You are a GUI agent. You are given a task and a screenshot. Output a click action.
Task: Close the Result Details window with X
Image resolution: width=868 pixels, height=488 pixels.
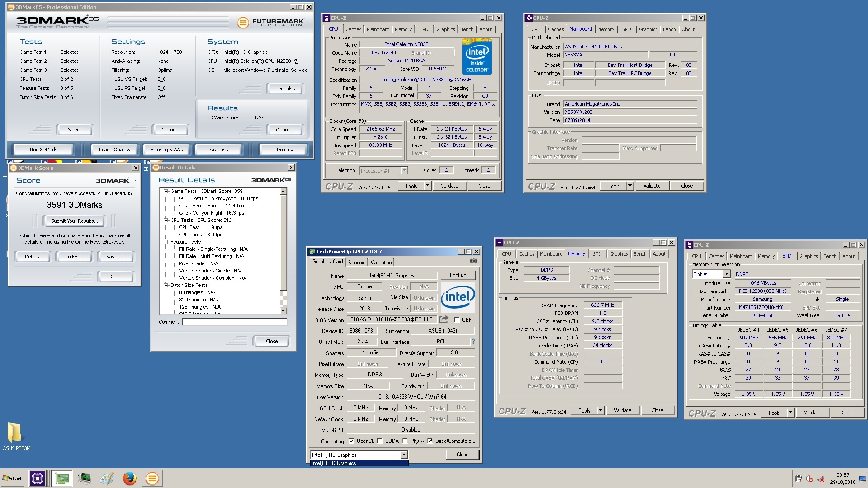tap(291, 168)
